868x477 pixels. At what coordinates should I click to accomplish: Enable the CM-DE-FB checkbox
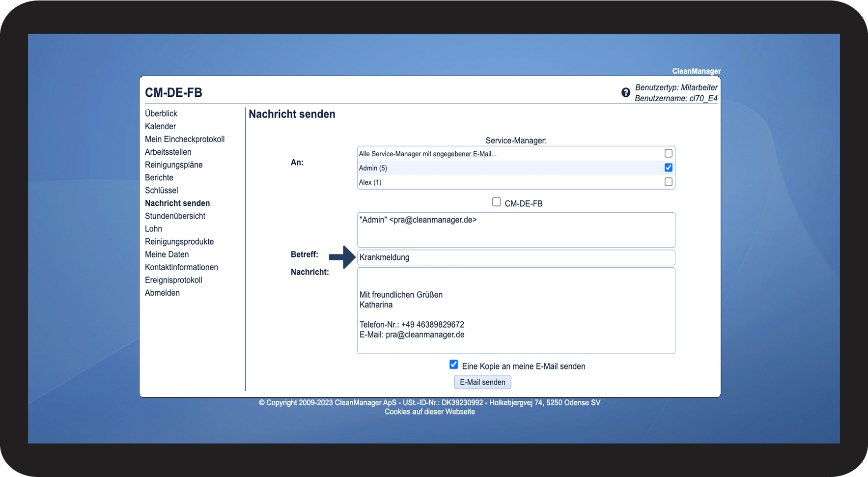(x=496, y=202)
